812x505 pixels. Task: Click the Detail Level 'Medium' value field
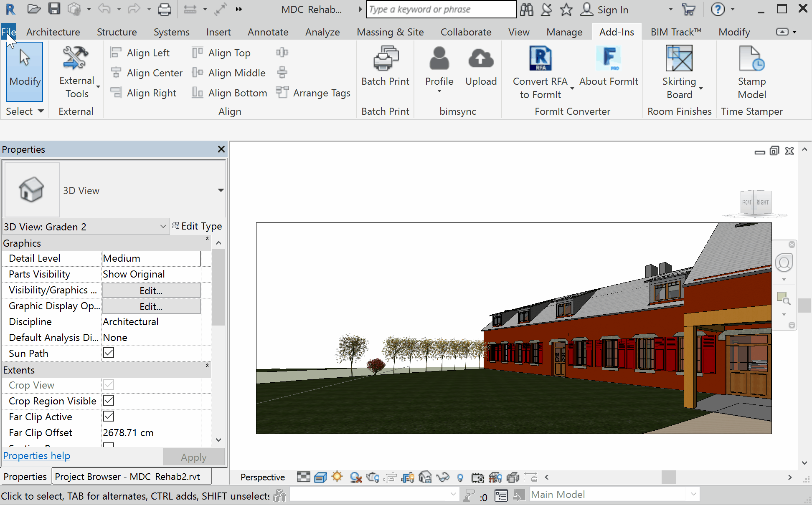click(x=151, y=258)
